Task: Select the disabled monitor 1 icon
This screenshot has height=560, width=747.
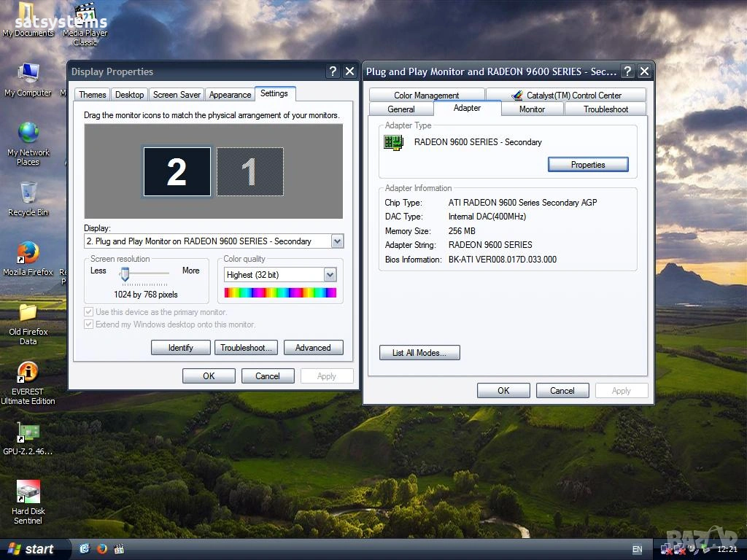Action: point(249,172)
